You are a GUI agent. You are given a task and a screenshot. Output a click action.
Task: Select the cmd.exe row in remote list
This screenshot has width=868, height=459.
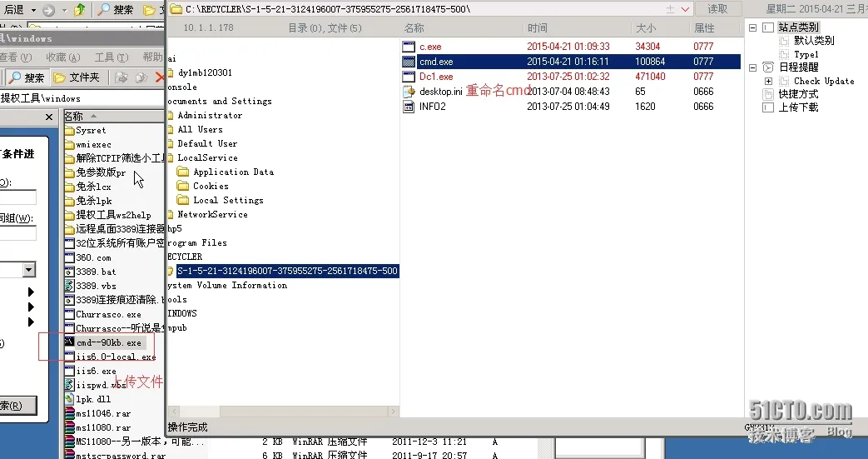tap(571, 62)
